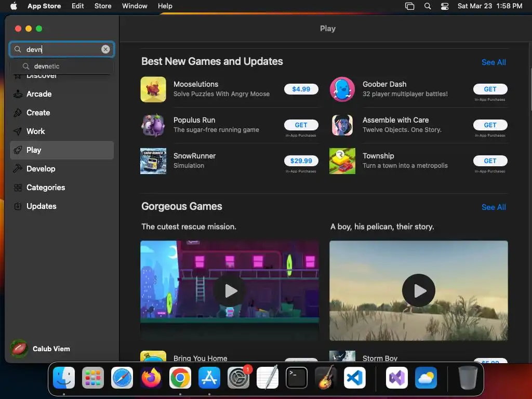Clear the search field text
The width and height of the screenshot is (532, 399).
coord(105,49)
